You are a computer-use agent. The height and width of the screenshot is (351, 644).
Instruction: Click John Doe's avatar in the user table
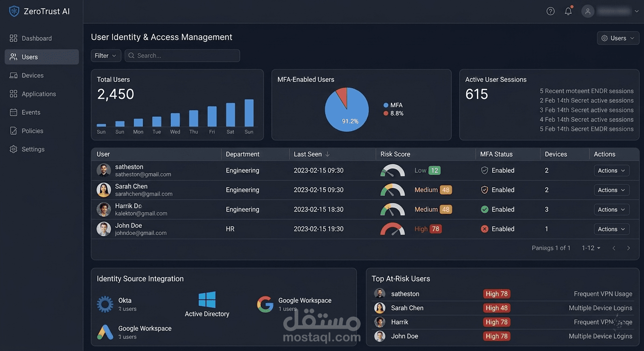[x=104, y=229]
